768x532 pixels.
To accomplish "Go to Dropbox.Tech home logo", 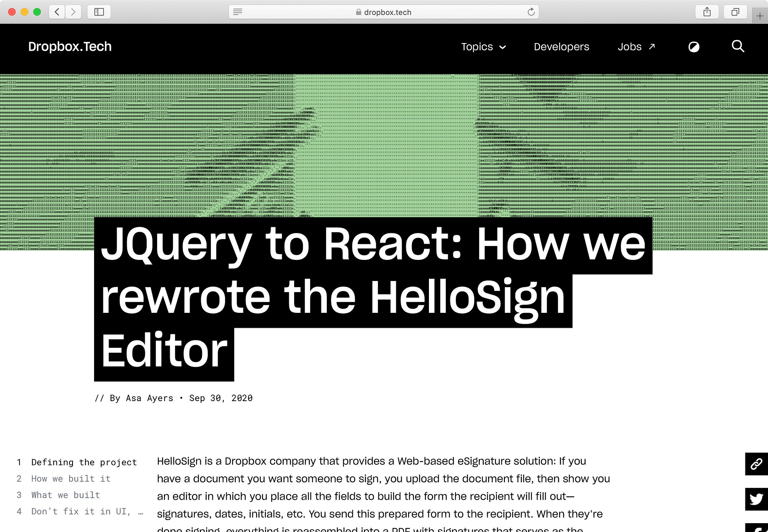I will pos(70,47).
